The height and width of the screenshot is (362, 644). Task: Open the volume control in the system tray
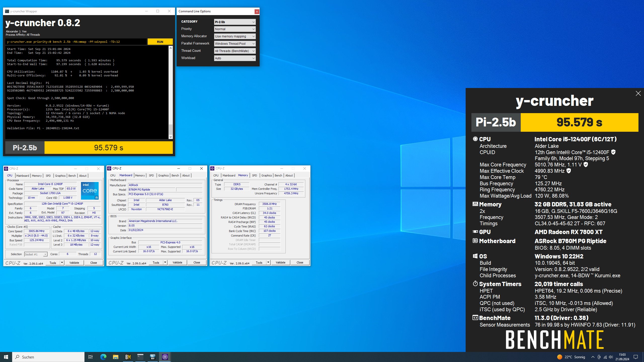coord(611,357)
